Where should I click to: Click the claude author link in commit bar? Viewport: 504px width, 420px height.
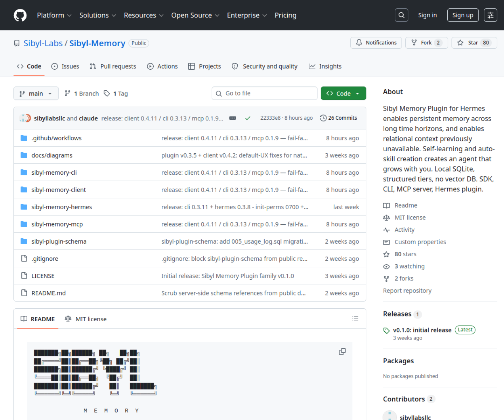point(88,118)
